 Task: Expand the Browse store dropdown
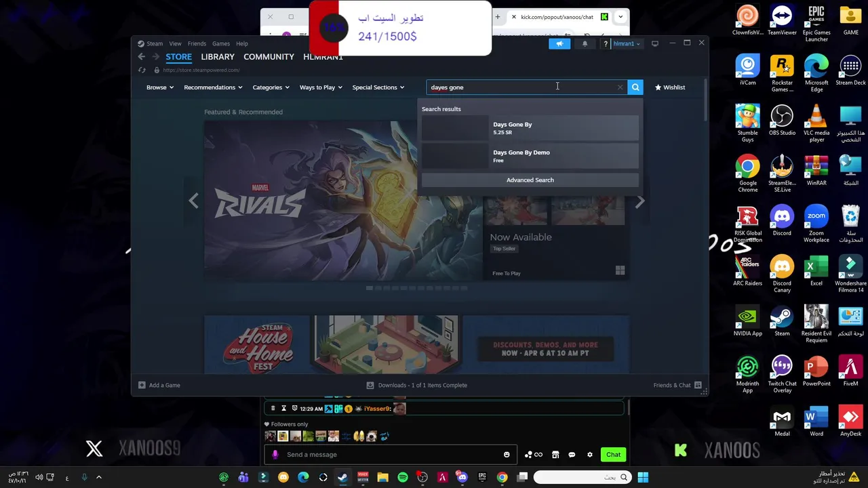[160, 87]
